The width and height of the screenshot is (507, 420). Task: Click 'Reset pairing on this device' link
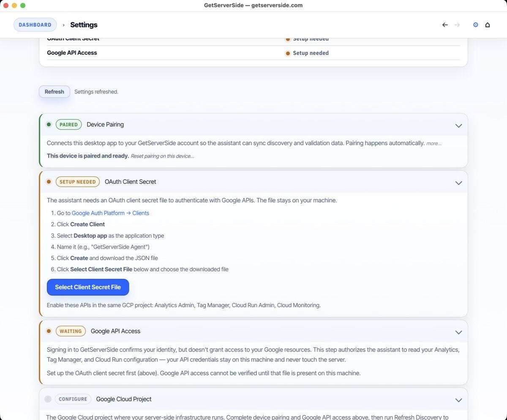[x=162, y=156]
